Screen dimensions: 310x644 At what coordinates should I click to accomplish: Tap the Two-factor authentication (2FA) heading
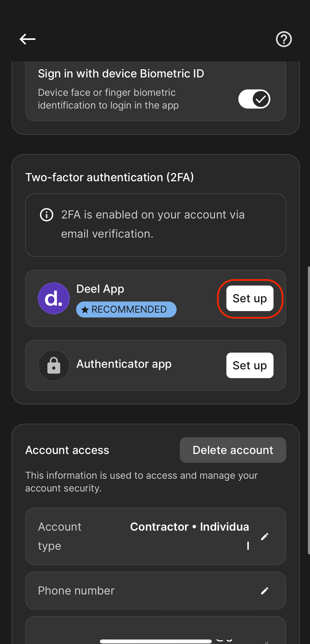pyautogui.click(x=109, y=177)
